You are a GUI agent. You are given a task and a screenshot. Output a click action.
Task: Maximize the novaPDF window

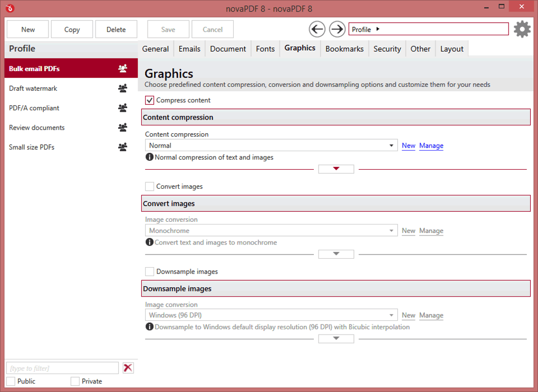click(502, 6)
